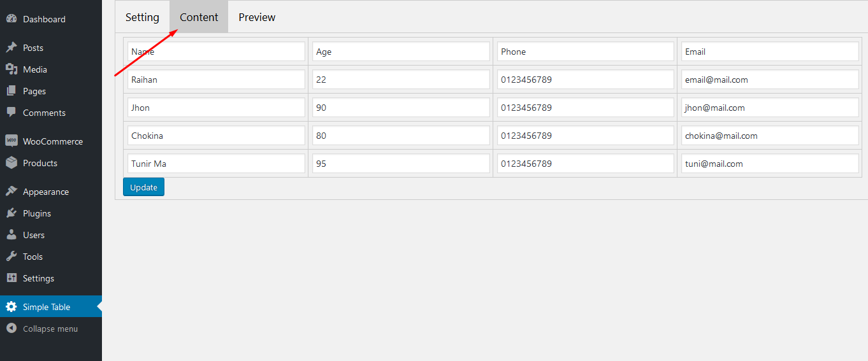Open the Comments menu item
The image size is (868, 361).
51,113
